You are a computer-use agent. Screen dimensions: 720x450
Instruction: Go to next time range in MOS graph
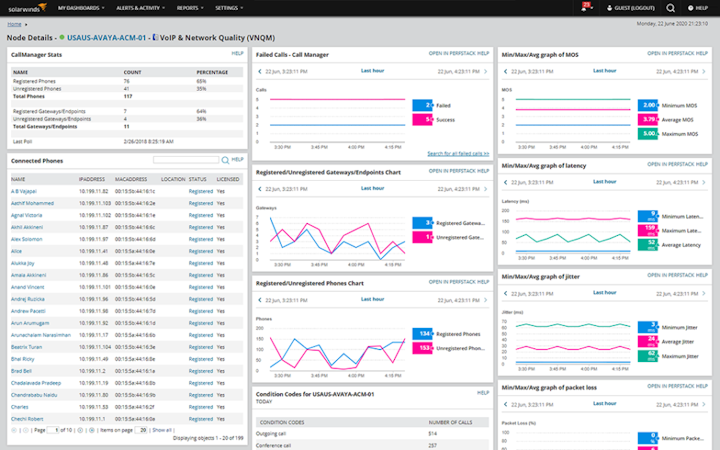click(704, 72)
